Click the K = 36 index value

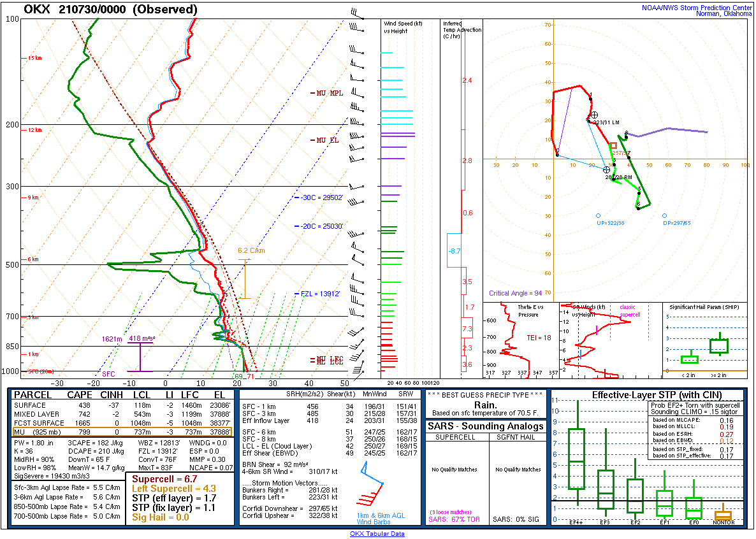[24, 451]
